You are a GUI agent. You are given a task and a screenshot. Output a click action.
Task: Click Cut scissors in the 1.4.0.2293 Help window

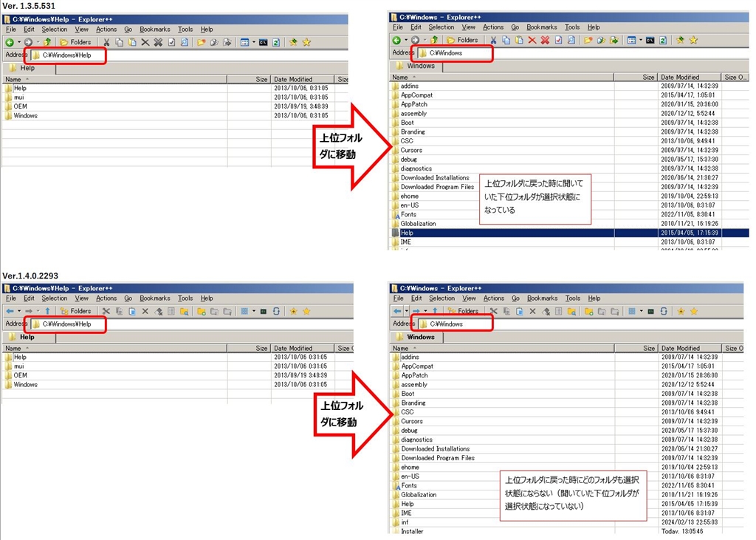[106, 311]
